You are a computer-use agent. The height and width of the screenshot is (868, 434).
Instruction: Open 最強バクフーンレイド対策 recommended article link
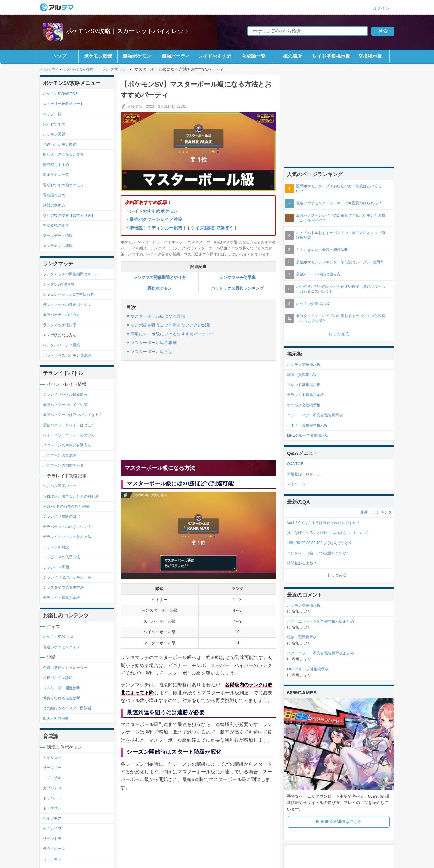[156, 219]
